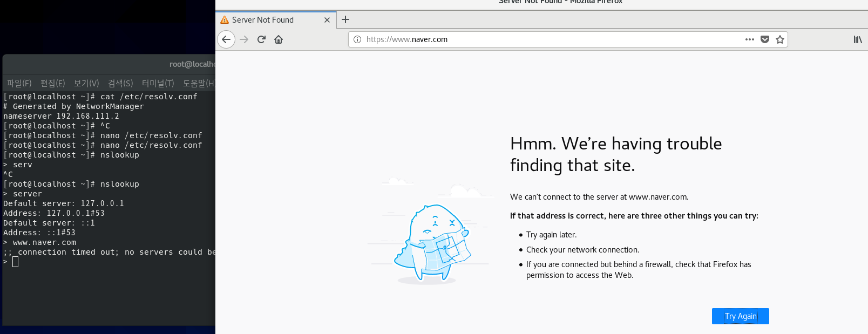This screenshot has height=334, width=868.
Task: Click 'Default server: 127.0.0.1' terminal line
Action: click(64, 203)
